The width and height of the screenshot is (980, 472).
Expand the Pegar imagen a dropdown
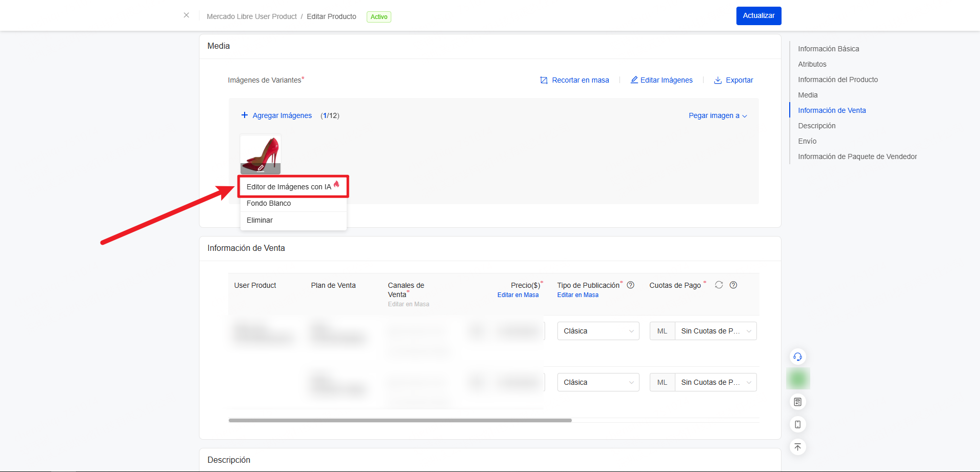pos(717,116)
